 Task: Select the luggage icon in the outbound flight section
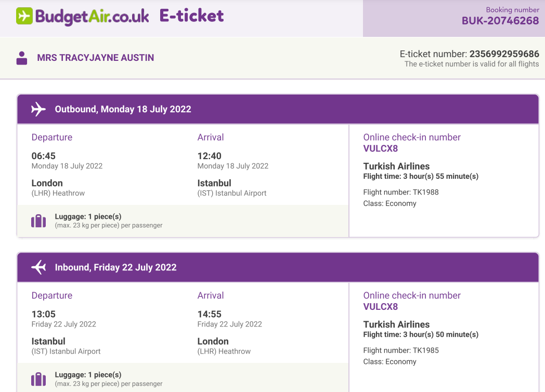[38, 220]
